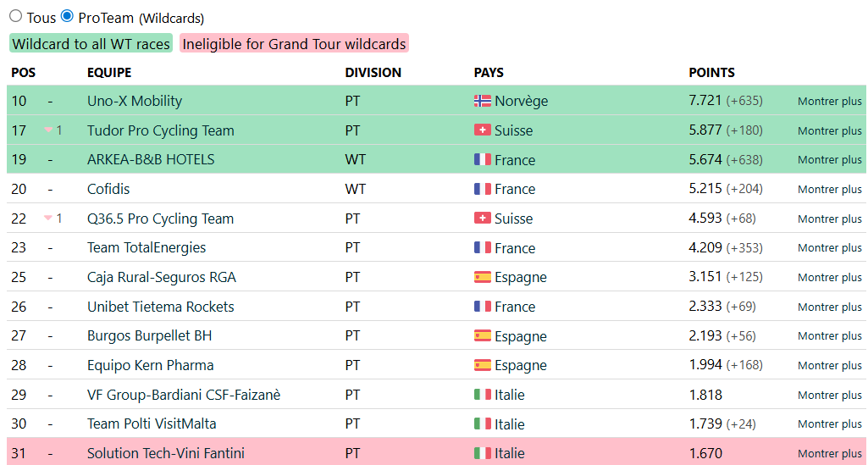Click the pink down arrow in Tudor row
868x465 pixels.
[48, 130]
